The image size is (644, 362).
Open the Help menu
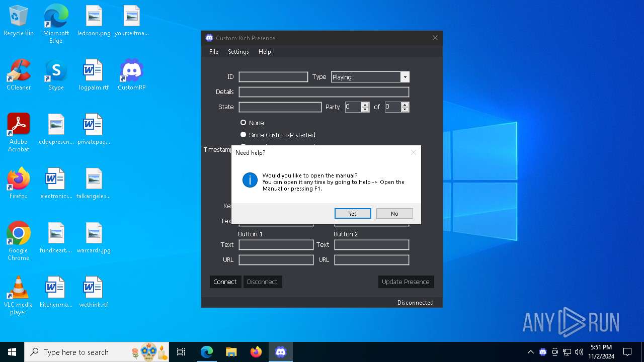click(x=265, y=52)
